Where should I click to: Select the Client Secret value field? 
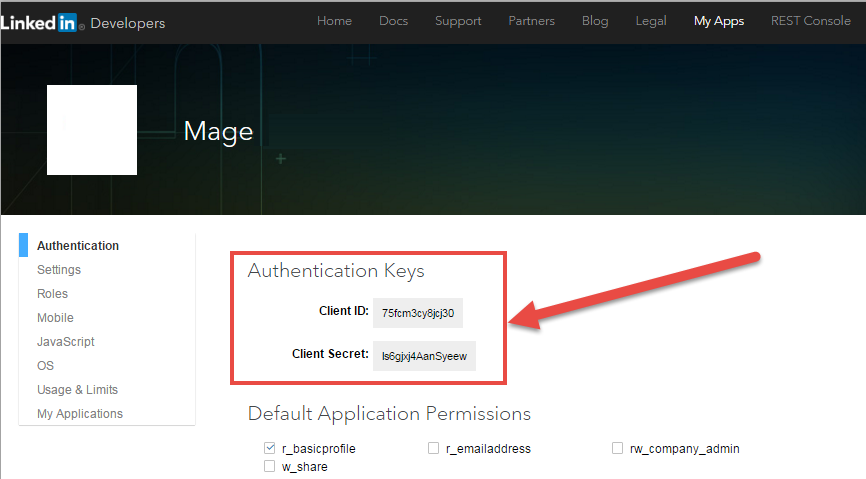point(424,355)
